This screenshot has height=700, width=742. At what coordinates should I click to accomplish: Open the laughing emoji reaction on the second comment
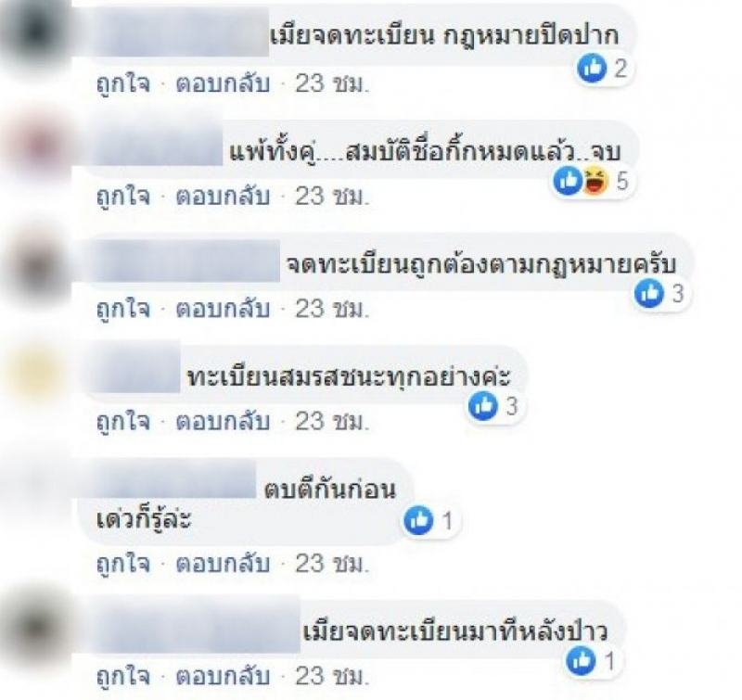click(x=595, y=181)
